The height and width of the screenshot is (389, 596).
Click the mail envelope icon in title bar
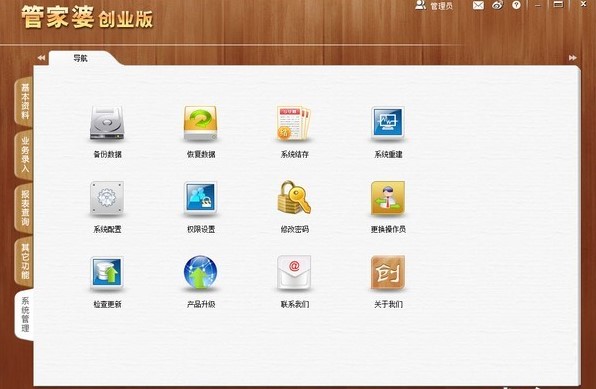(478, 5)
